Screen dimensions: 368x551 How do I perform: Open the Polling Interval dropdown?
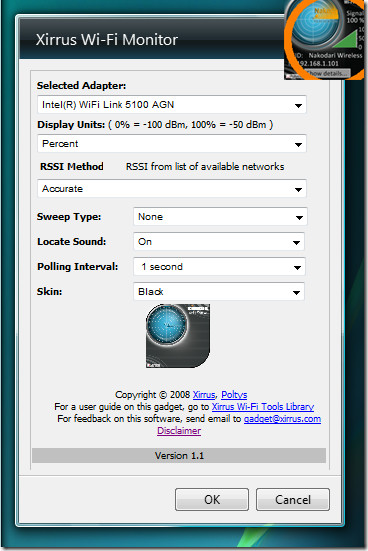coord(219,267)
